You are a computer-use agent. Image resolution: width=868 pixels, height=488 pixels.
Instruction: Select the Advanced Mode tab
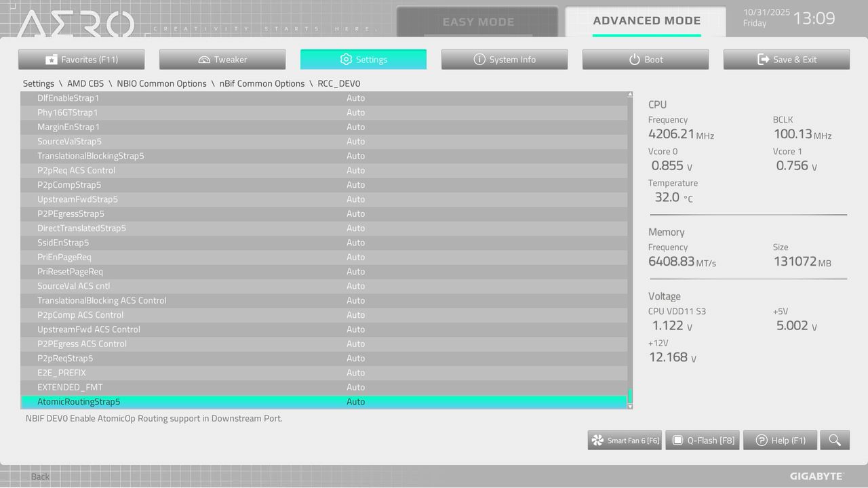click(646, 20)
